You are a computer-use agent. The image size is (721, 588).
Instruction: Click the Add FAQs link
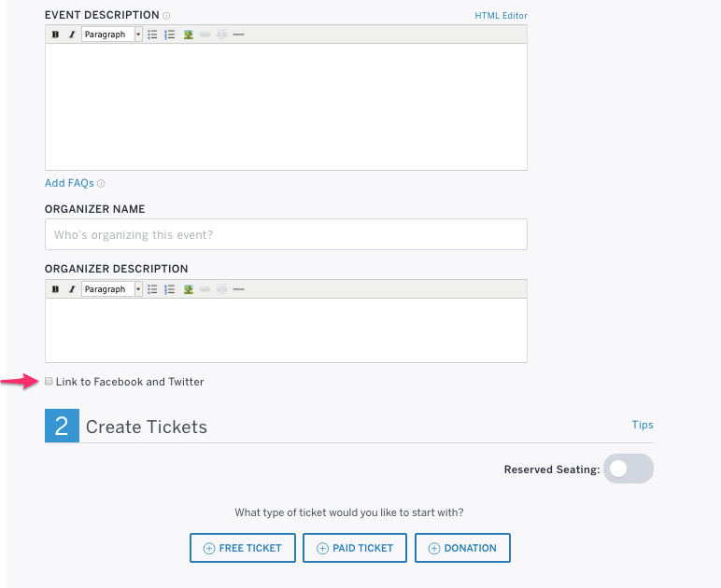coord(69,183)
